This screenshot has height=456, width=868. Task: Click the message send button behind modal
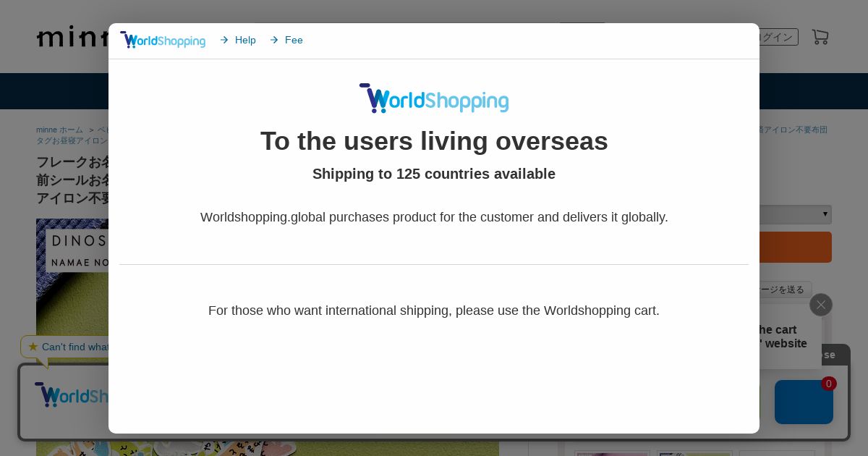click(786, 290)
